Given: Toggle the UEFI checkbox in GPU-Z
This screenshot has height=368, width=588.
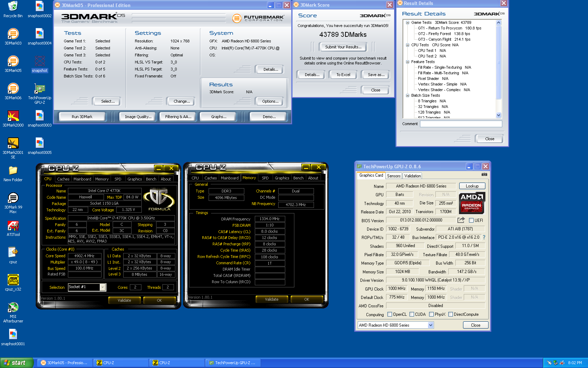Looking at the screenshot, I should click(471, 220).
